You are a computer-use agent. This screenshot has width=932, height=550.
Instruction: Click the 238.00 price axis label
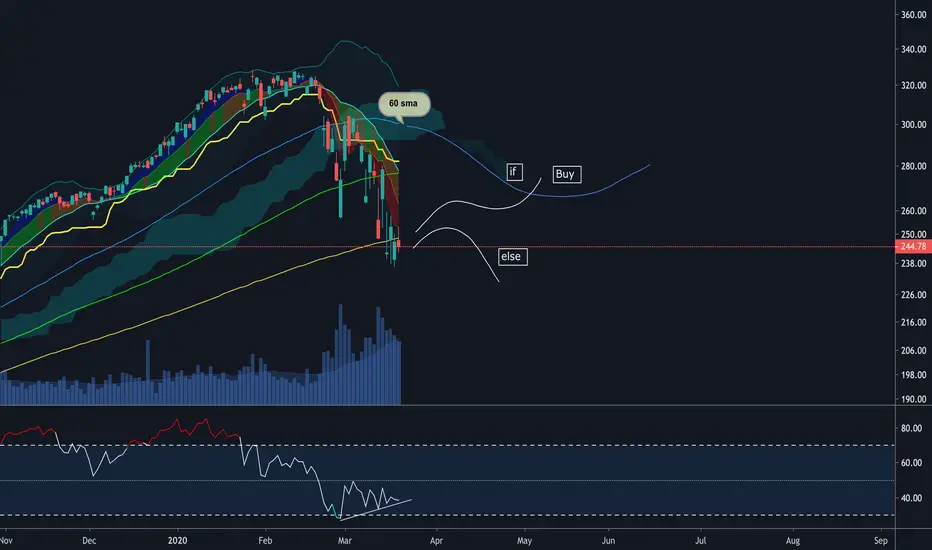click(x=914, y=263)
